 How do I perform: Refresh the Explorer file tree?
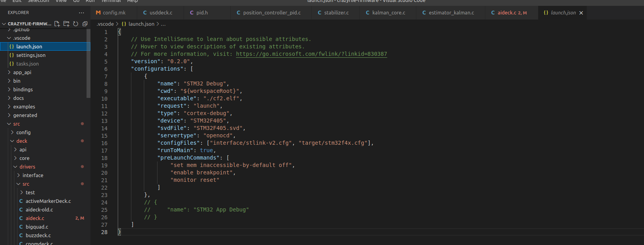coord(76,24)
